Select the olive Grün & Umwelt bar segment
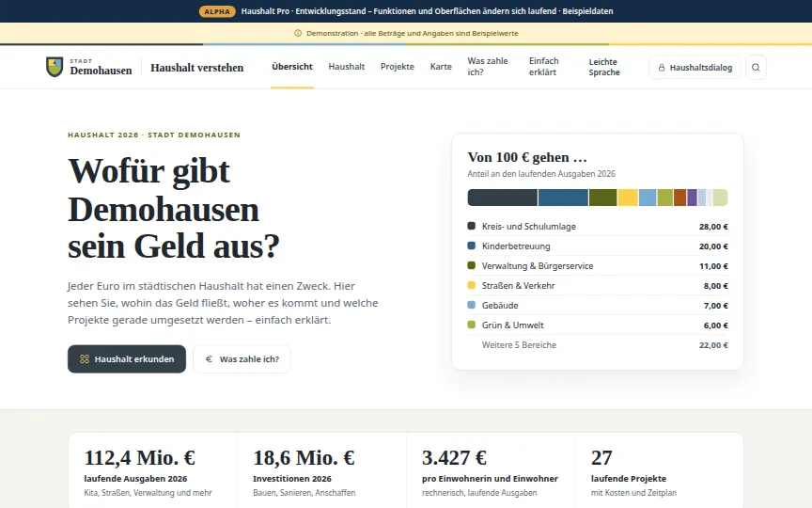This screenshot has width=812, height=508. (665, 198)
